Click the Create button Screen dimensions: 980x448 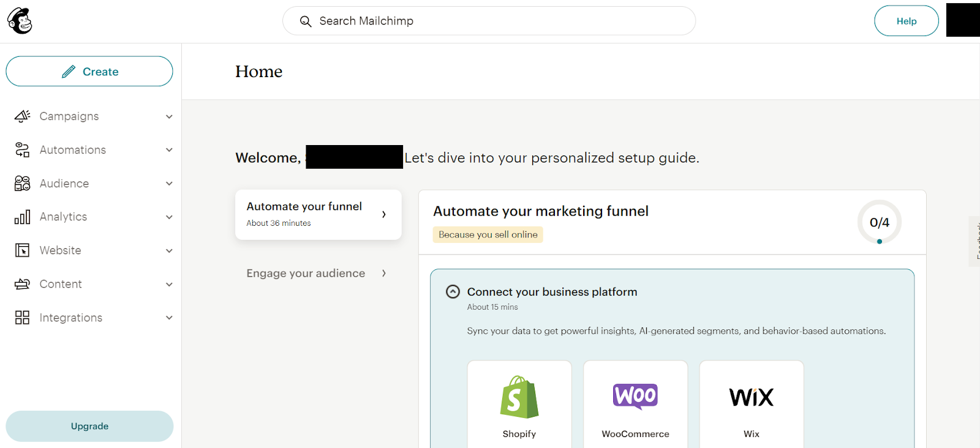tap(89, 72)
